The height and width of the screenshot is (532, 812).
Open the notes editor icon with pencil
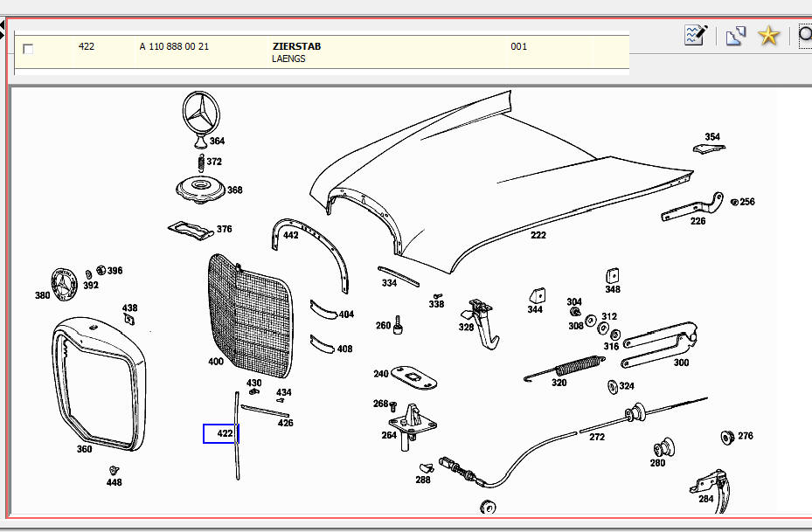(696, 36)
